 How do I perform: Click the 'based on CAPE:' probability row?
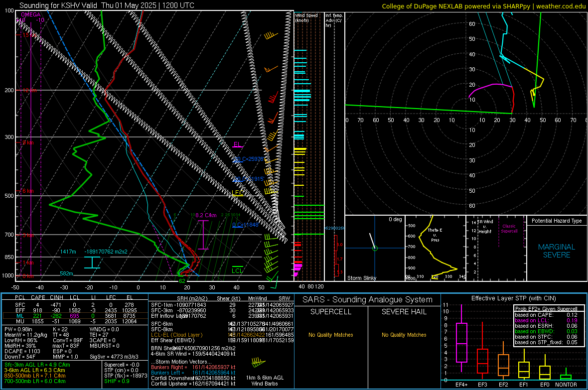[546, 315]
